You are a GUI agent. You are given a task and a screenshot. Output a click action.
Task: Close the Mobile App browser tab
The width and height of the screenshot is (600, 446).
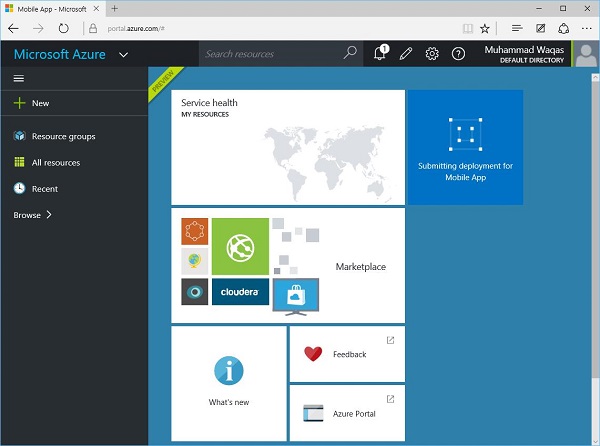coord(96,8)
